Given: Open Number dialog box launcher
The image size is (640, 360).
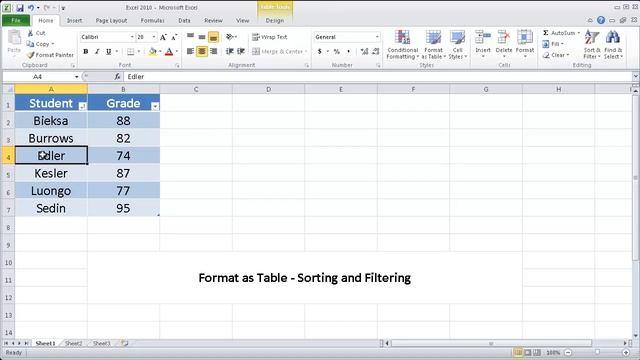Looking at the screenshot, I should pyautogui.click(x=378, y=65).
